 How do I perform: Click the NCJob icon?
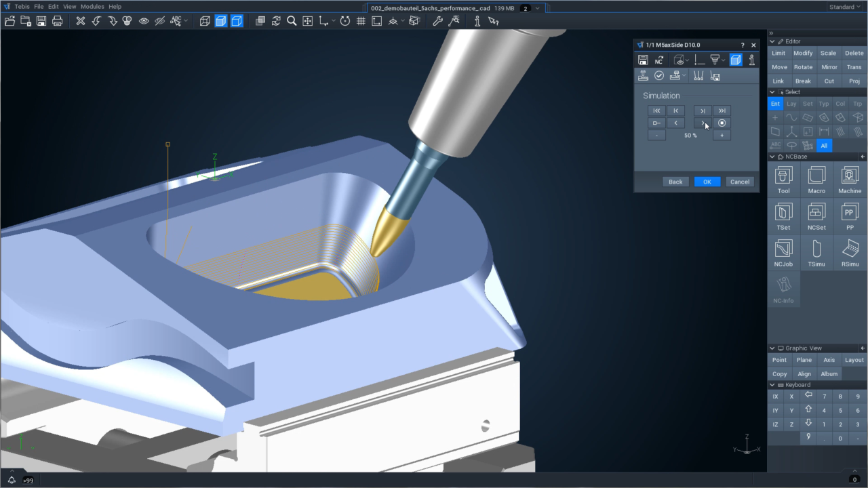pyautogui.click(x=784, y=253)
